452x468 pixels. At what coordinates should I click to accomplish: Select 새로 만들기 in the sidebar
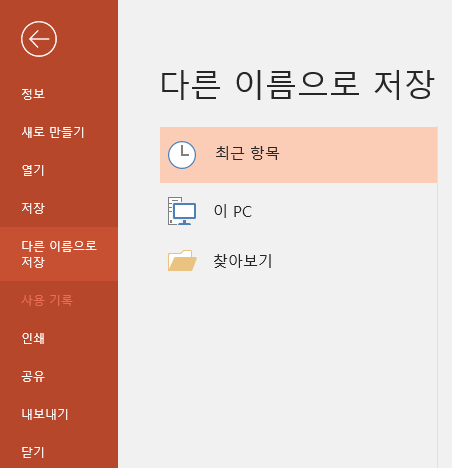pyautogui.click(x=53, y=132)
